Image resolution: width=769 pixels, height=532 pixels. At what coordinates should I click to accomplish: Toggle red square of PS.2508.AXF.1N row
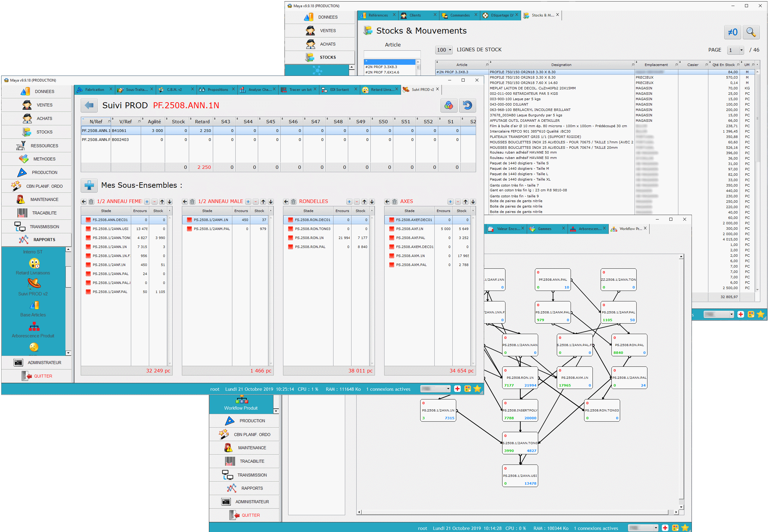[392, 229]
